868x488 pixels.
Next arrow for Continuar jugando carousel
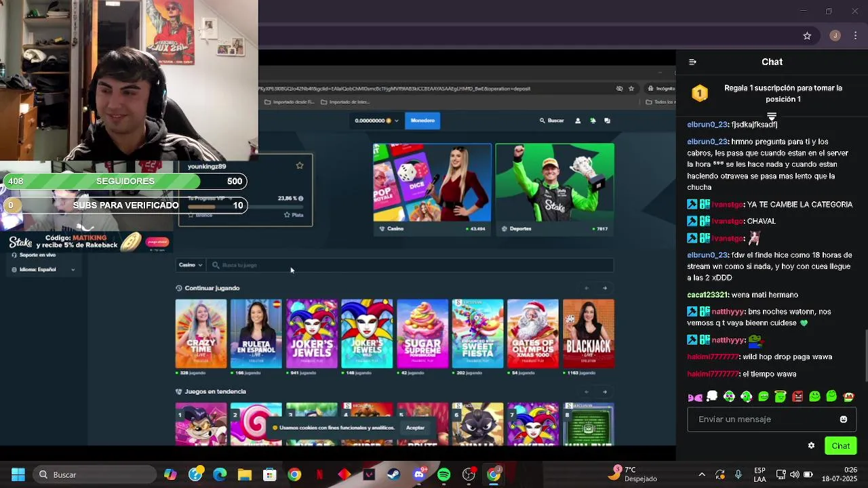click(x=605, y=288)
